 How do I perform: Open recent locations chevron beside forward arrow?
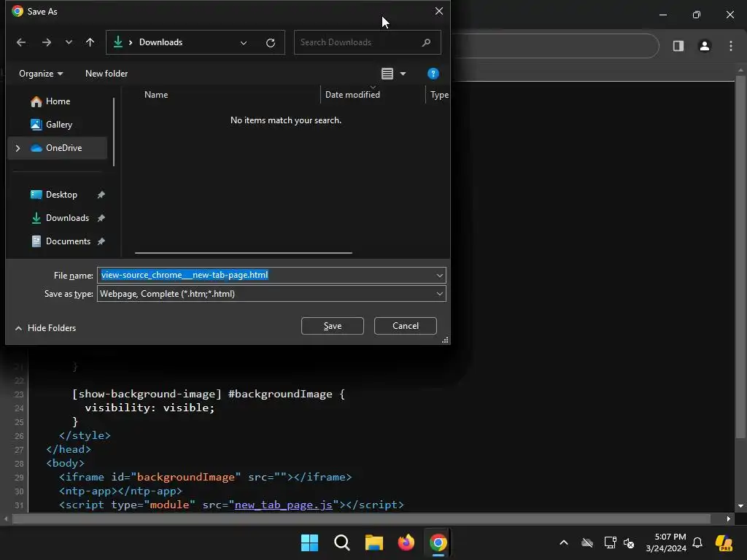[x=69, y=42]
